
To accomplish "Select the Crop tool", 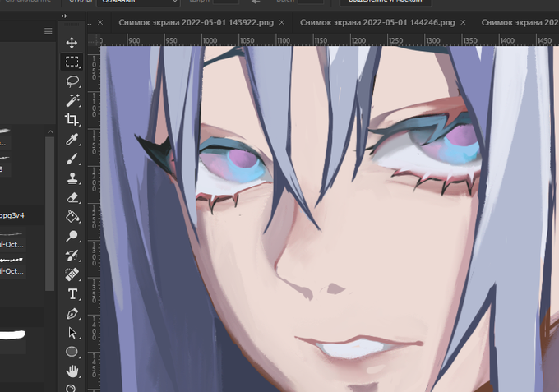I will point(72,119).
